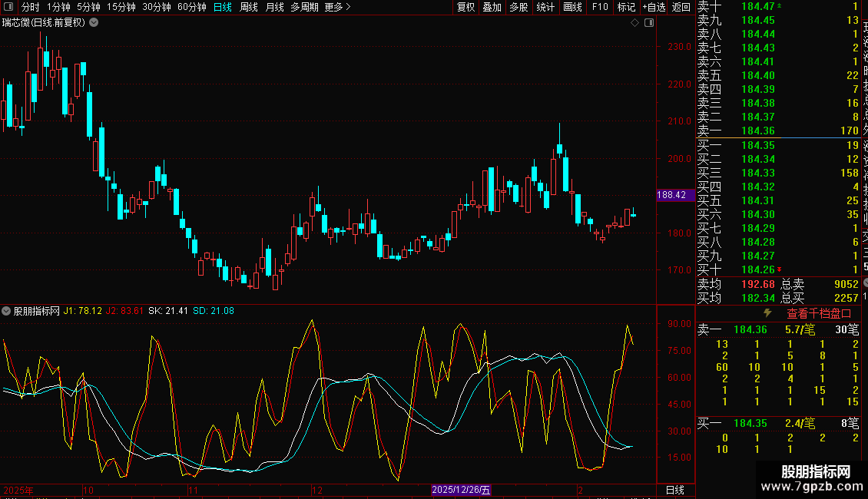
Task: Click the panel toggle icon at top-left
Action: click(9, 7)
